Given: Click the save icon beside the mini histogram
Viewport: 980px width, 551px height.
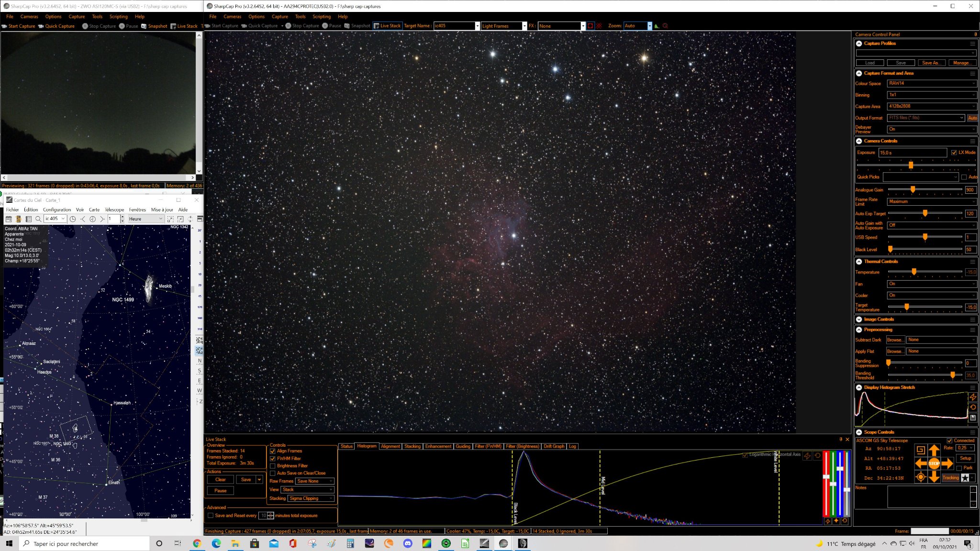Looking at the screenshot, I should pyautogui.click(x=973, y=418).
